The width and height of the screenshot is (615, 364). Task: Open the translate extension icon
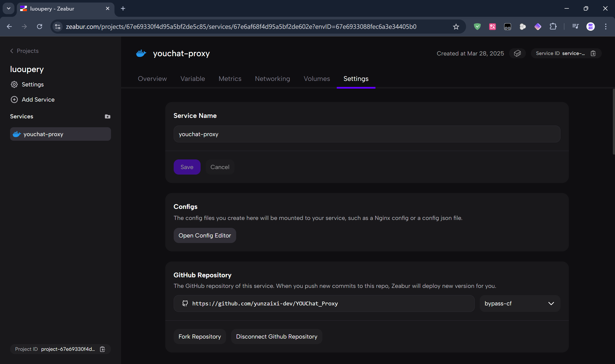pos(492,26)
